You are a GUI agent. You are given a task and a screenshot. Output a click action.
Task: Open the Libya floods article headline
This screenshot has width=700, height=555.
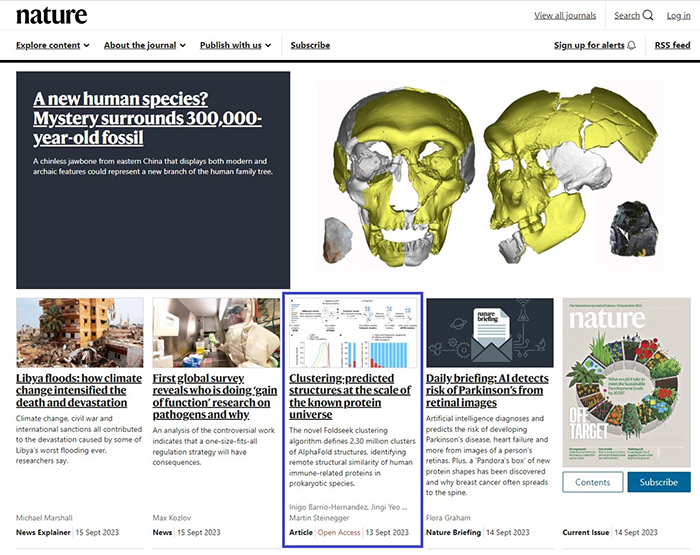point(79,390)
